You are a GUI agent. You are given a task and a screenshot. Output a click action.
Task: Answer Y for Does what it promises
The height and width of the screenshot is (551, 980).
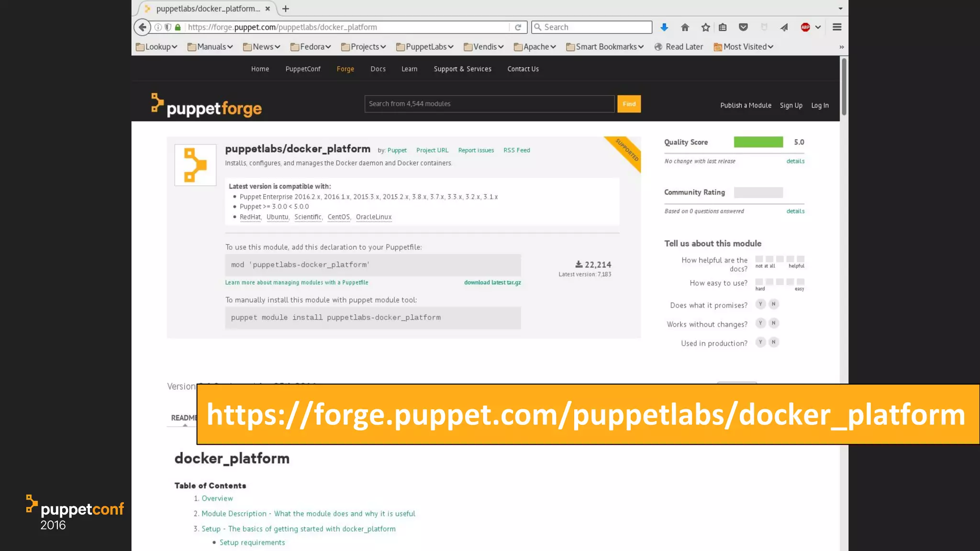coord(760,304)
